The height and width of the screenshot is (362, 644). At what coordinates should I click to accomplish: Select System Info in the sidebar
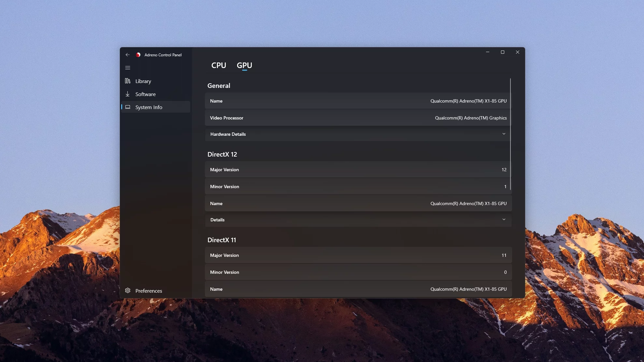(x=156, y=107)
